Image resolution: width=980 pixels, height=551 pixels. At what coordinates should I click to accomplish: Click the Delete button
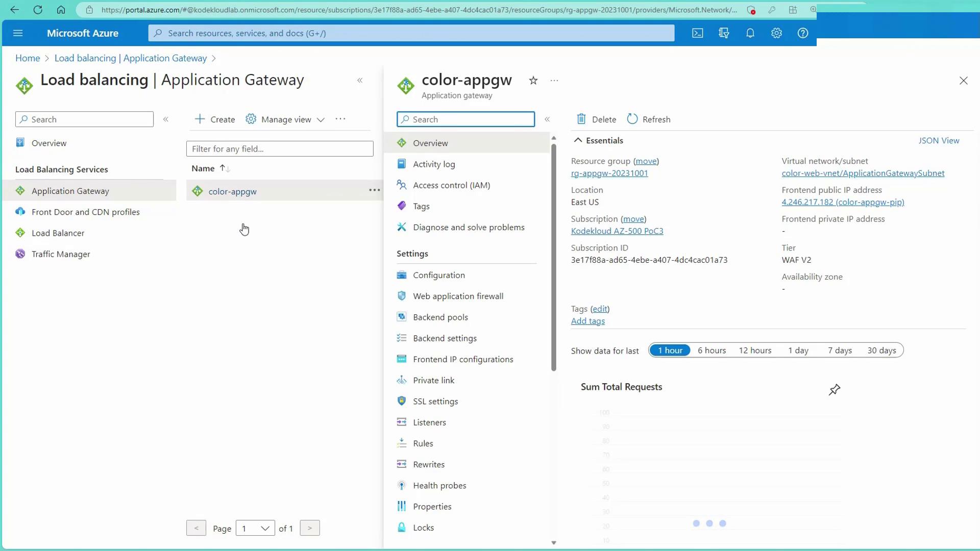coord(596,119)
